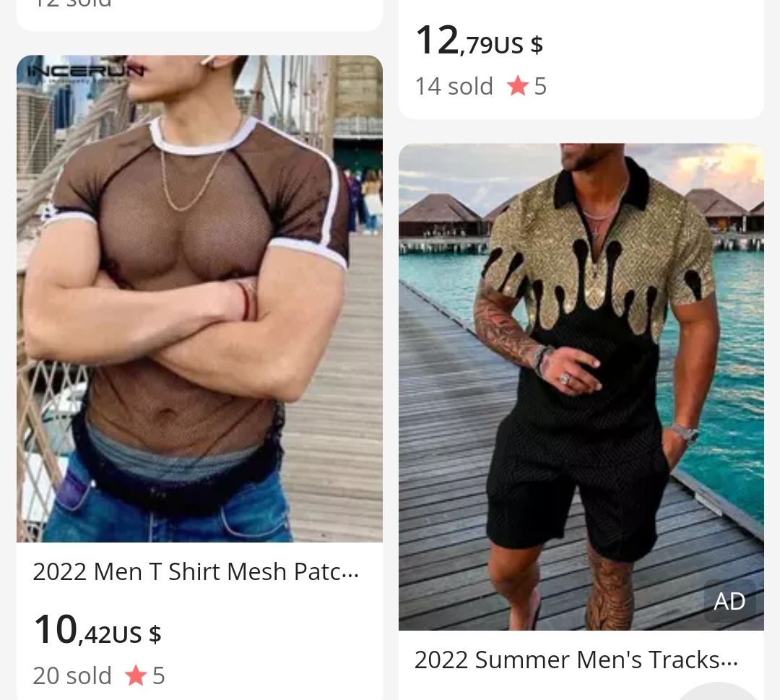Tap the '20 sold' label
780x700 pixels.
coord(72,675)
